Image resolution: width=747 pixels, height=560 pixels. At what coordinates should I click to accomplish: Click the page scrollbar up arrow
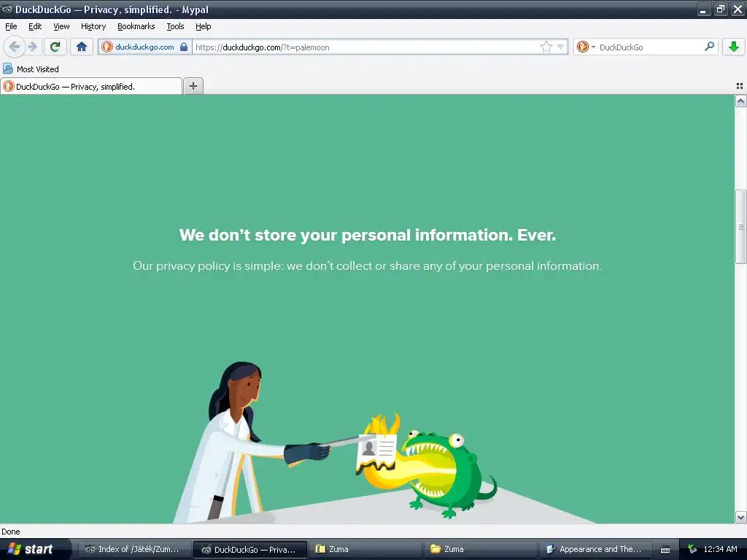click(740, 101)
